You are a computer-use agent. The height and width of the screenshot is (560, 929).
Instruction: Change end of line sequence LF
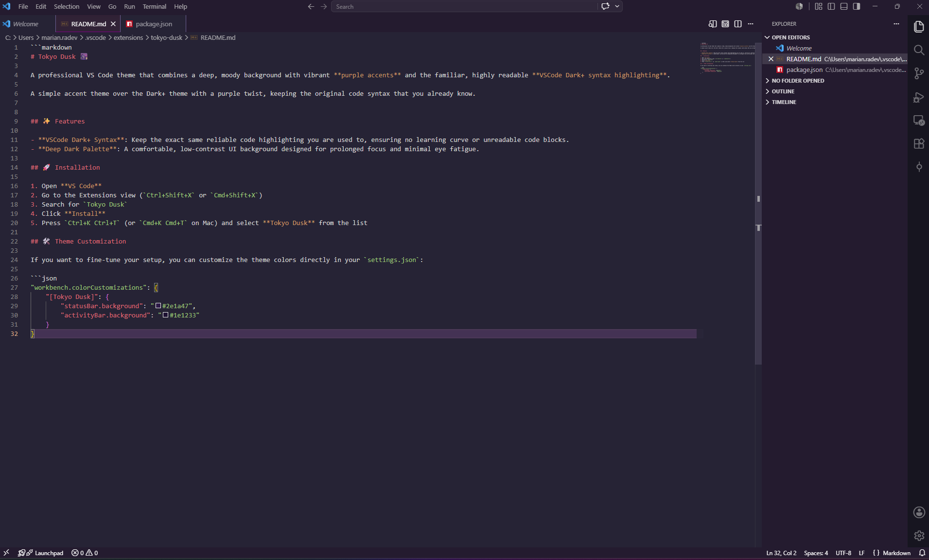point(861,553)
